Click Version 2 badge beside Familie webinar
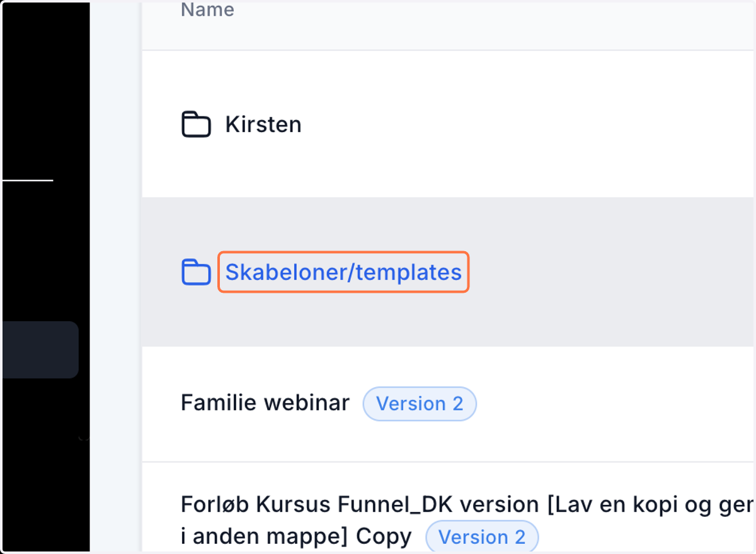The image size is (756, 554). (x=420, y=404)
